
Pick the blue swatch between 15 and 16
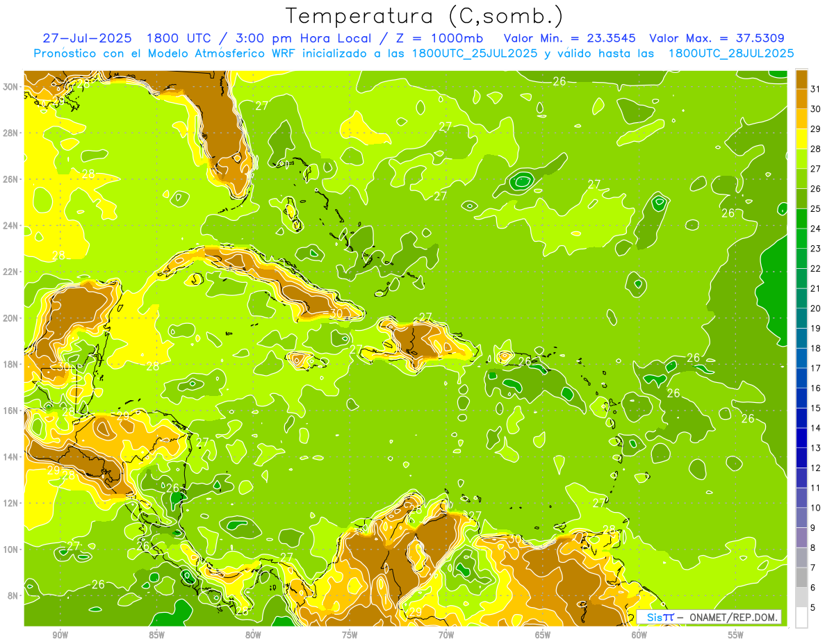coord(801,398)
